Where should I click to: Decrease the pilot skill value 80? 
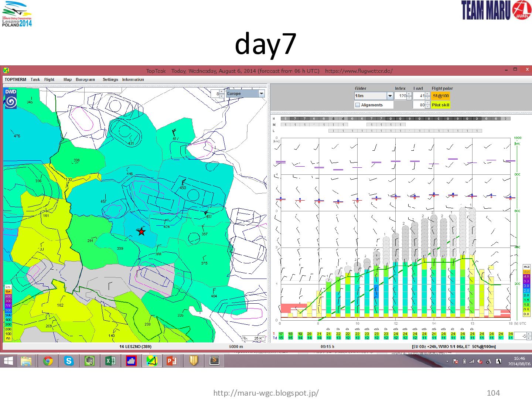point(428,107)
